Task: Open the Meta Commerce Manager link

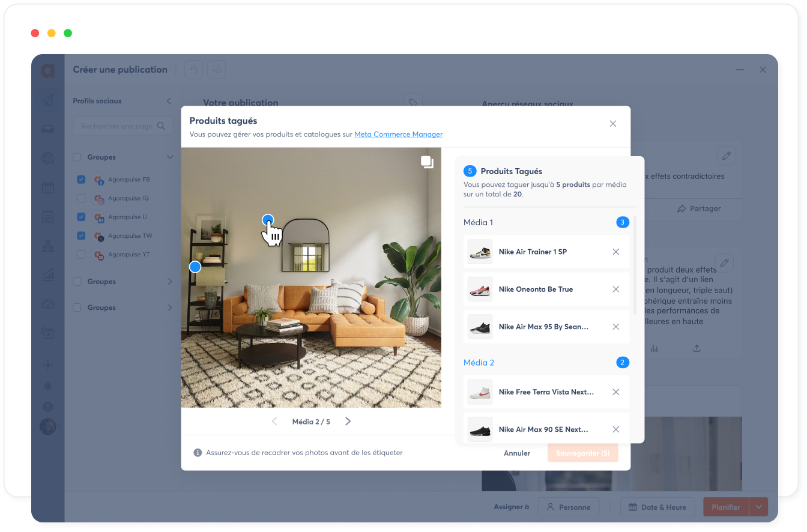Action: pos(398,135)
